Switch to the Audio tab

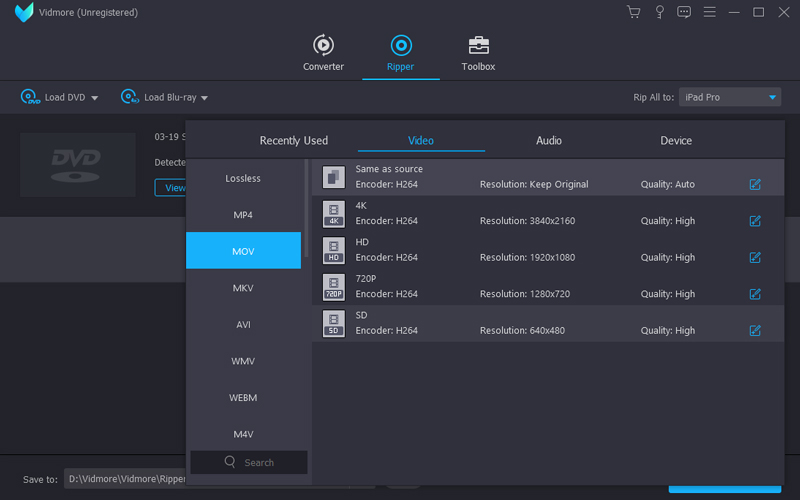pyautogui.click(x=548, y=141)
